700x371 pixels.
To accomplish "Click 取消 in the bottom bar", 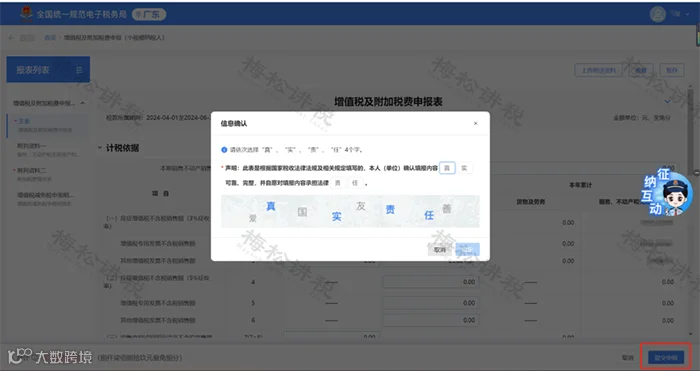I will 628,358.
